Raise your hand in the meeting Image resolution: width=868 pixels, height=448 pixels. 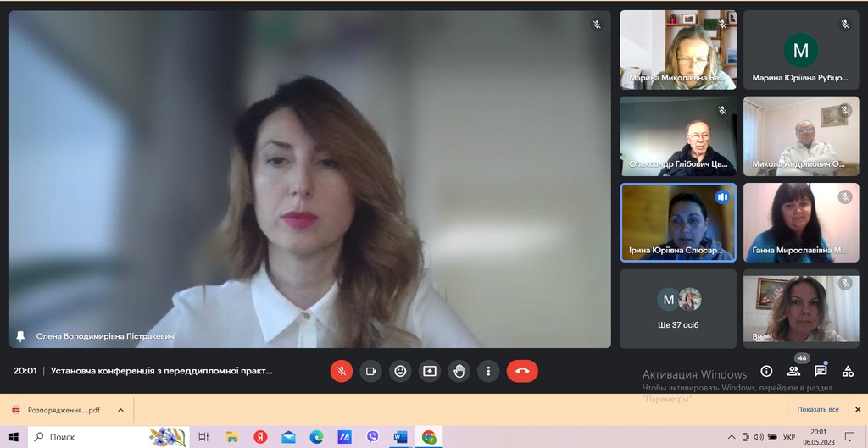tap(459, 371)
